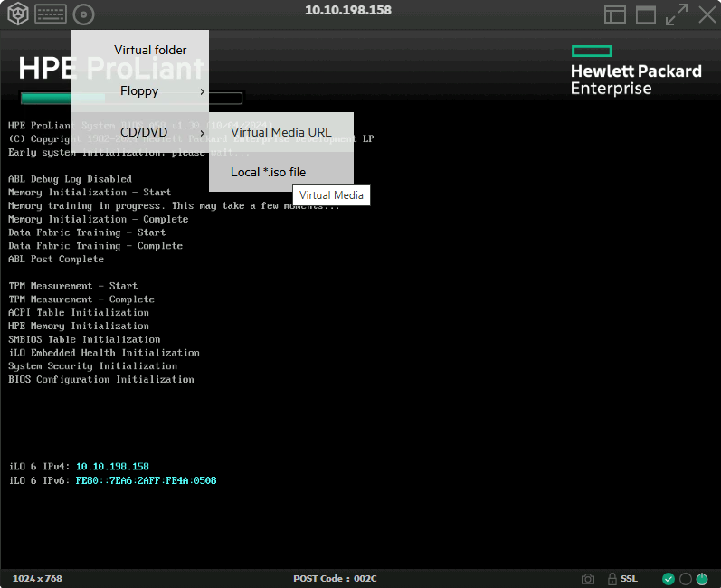This screenshot has height=588, width=721.
Task: Click the ABL Post Complete line
Action: pyautogui.click(x=56, y=260)
